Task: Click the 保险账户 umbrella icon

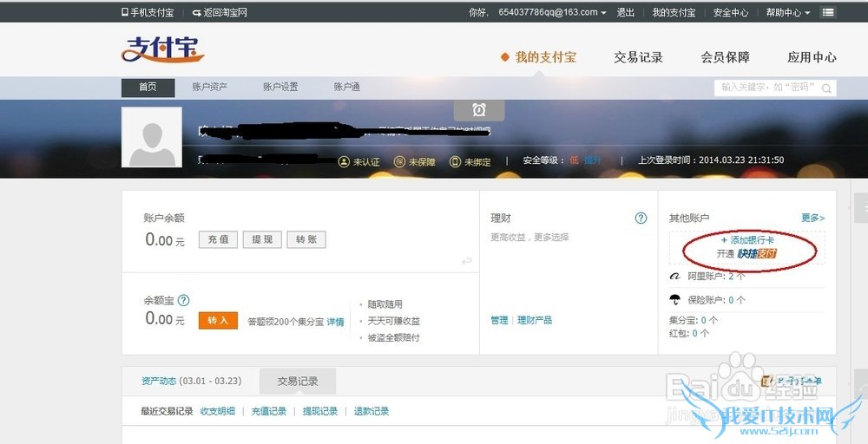Action: point(674,300)
